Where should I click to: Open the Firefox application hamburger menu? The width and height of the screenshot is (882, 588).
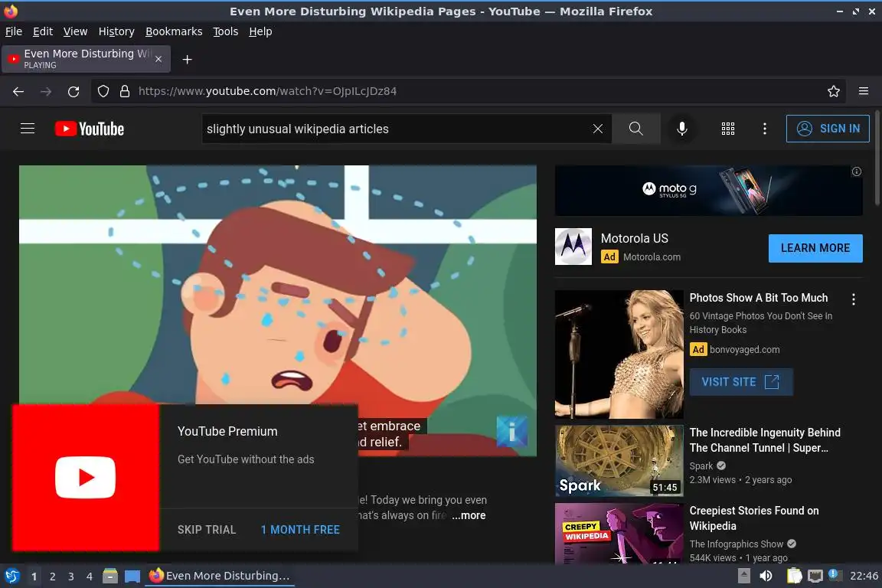tap(864, 91)
